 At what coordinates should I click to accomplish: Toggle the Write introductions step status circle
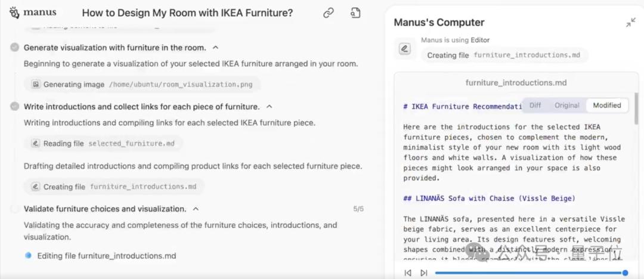15,106
